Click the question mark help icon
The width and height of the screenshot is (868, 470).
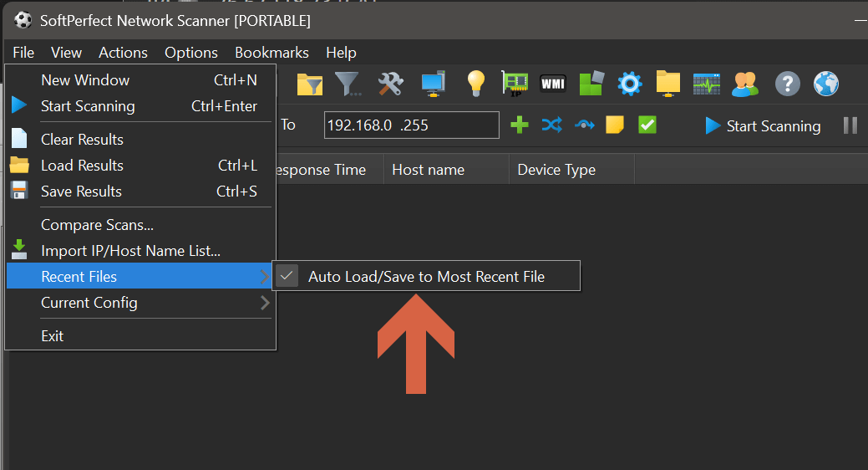787,84
